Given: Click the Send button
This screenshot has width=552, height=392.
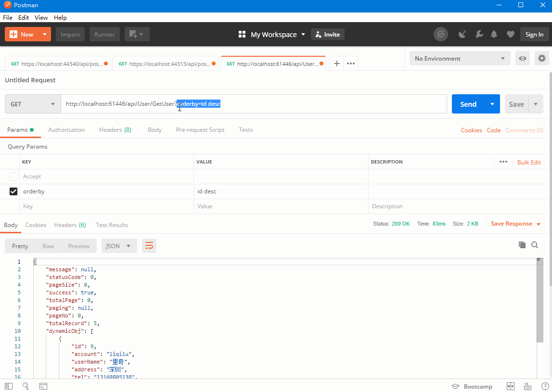Looking at the screenshot, I should [467, 104].
